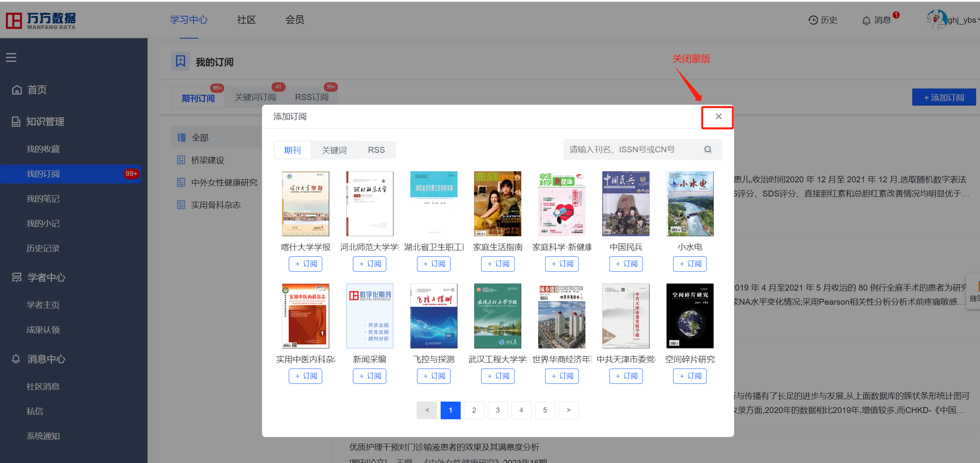Click the search magnifier icon in dialog
The height and width of the screenshot is (463, 980).
coord(707,150)
